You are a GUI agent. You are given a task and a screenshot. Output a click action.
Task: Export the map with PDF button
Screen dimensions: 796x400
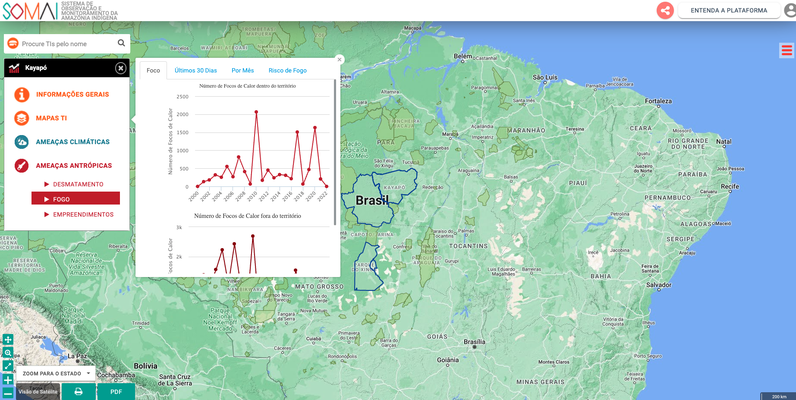[116, 391]
